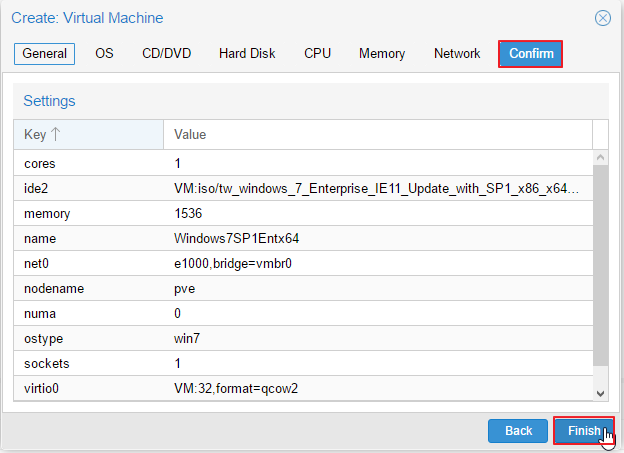Screen dimensions: 624x453
Task: Switch to the Memory tab
Action: point(382,54)
